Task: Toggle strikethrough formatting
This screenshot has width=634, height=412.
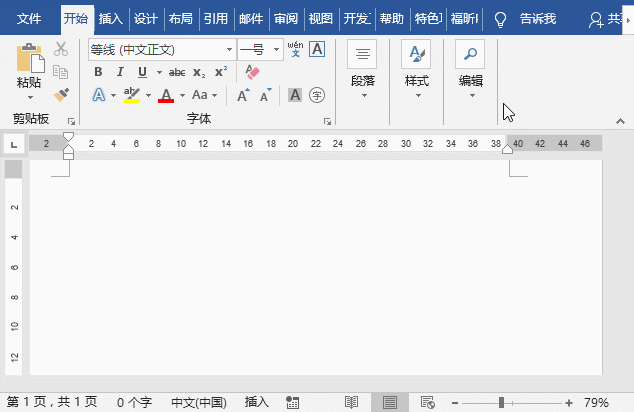Action: [177, 72]
